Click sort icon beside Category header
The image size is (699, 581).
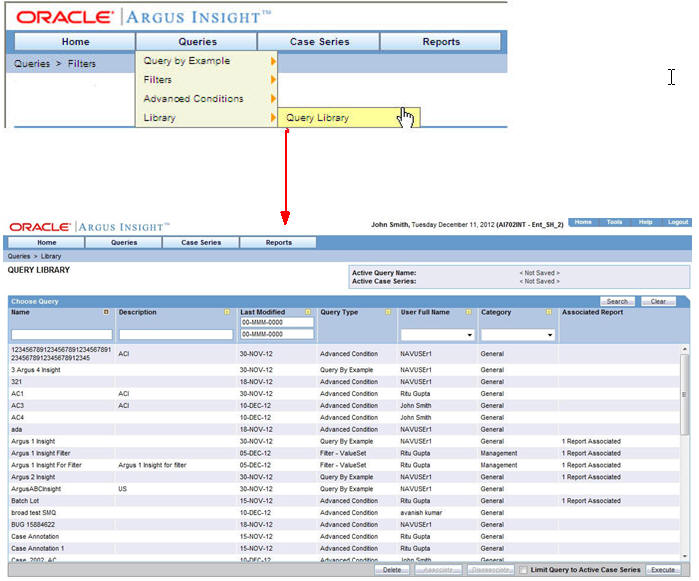pos(549,312)
